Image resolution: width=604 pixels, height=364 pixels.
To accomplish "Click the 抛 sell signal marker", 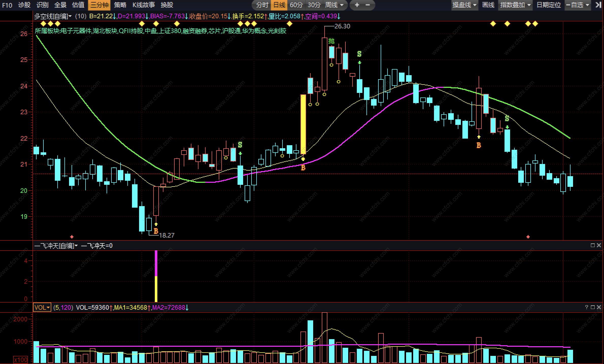I will tap(331, 41).
